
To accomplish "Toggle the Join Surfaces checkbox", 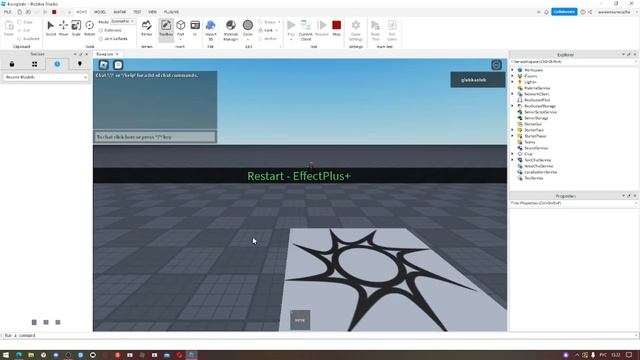I will pos(101,39).
